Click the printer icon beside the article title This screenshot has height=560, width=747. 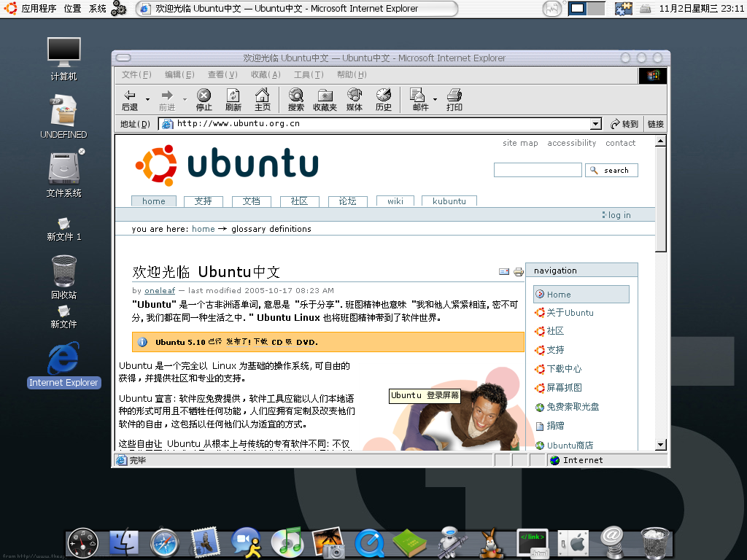tap(519, 272)
